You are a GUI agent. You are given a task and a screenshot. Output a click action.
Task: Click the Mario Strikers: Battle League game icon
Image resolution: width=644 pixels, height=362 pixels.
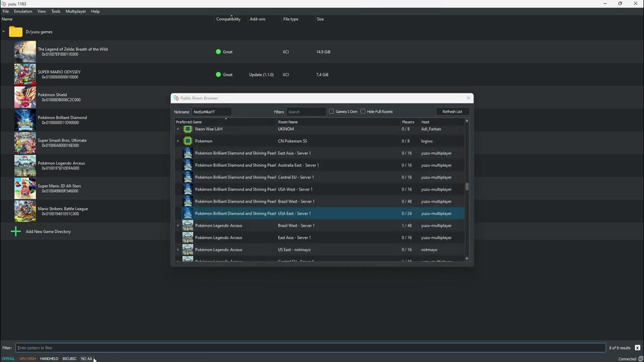coord(25,211)
